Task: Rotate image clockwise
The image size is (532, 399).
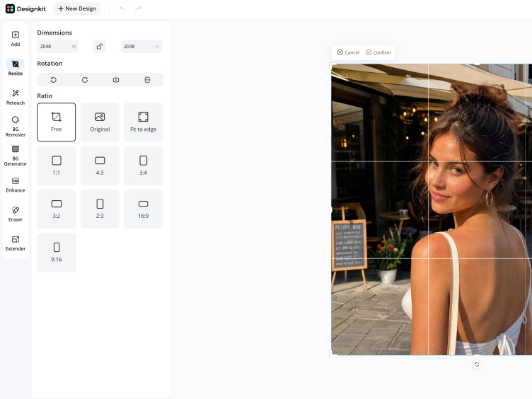Action: [x=85, y=80]
